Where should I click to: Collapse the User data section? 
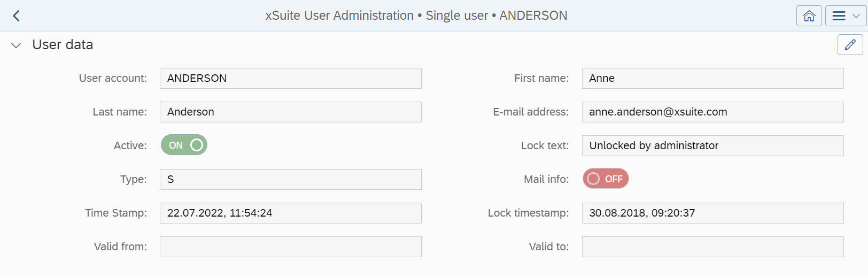pos(16,45)
